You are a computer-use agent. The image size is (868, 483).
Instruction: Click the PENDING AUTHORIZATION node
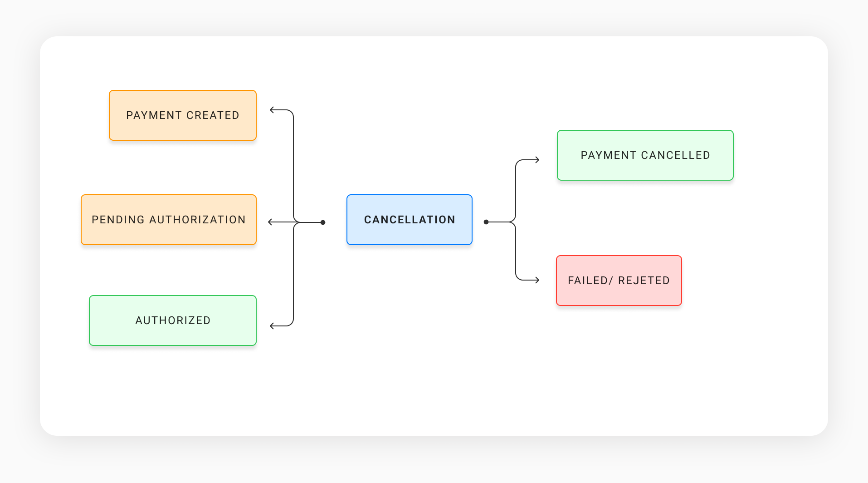point(168,220)
